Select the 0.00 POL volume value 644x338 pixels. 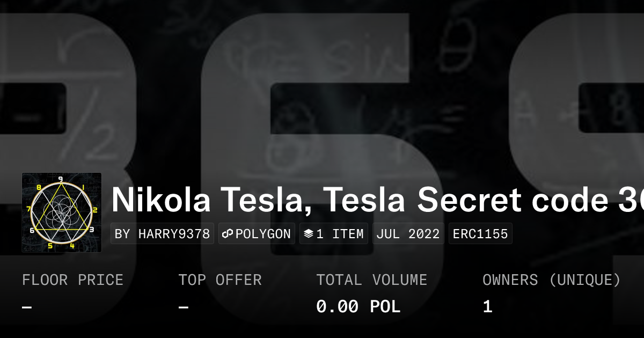coord(358,307)
